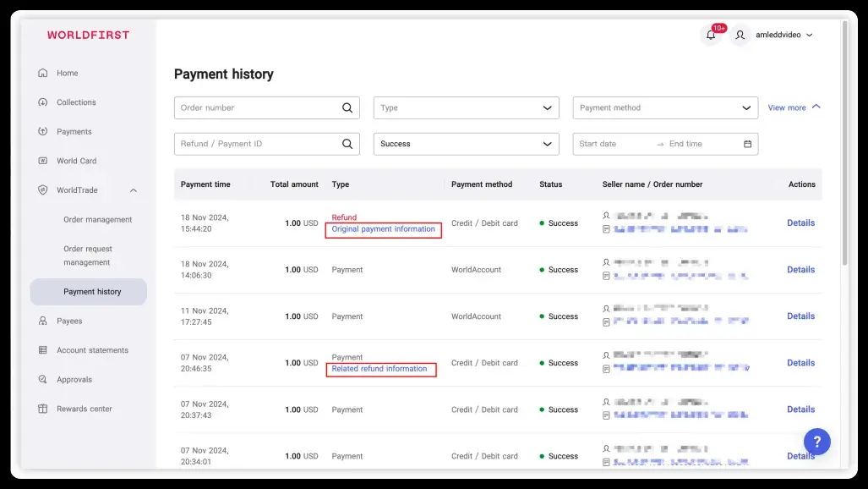
Task: Open Account statements in sidebar
Action: click(92, 350)
